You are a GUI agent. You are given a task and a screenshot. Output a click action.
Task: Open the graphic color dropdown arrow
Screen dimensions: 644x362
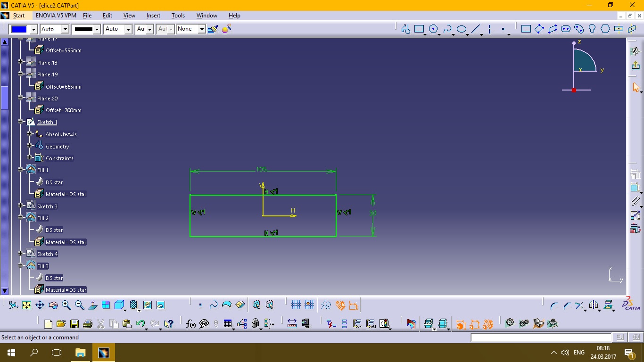click(33, 29)
